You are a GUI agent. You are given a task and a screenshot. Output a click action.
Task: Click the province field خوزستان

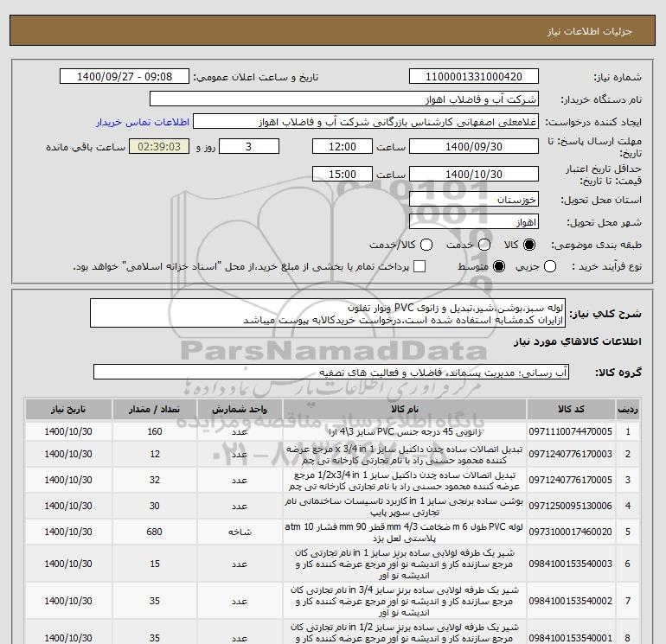pos(474,199)
